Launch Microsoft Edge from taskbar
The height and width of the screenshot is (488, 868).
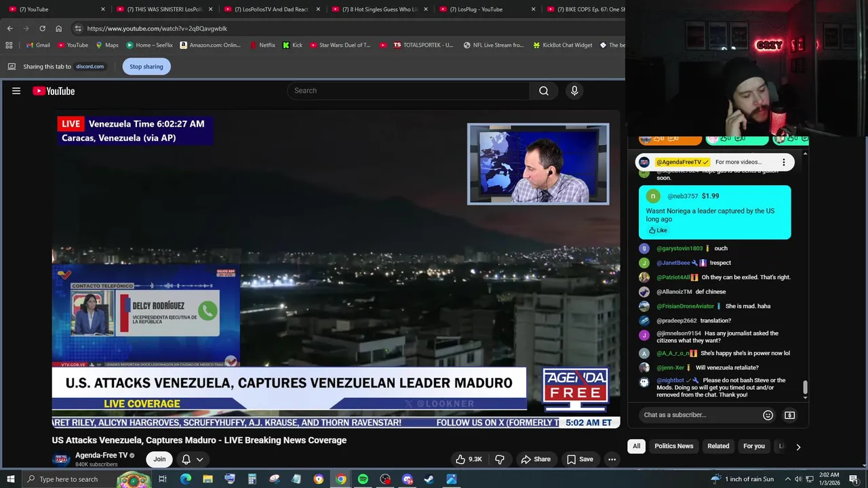coord(185,479)
